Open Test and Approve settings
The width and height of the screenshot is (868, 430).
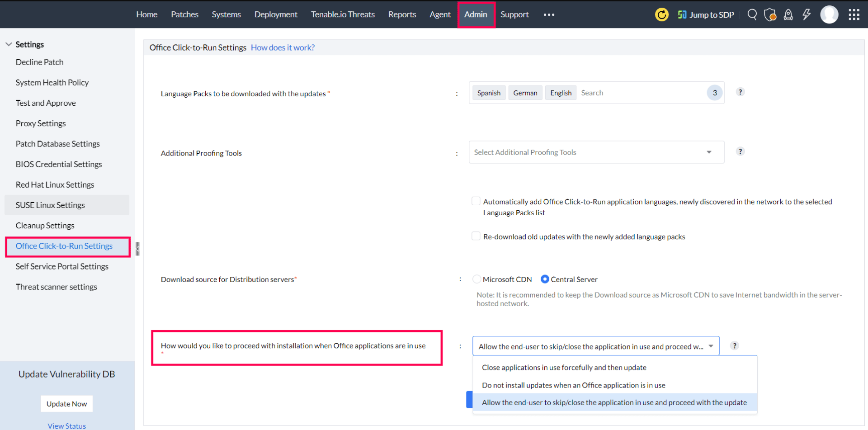click(x=46, y=103)
